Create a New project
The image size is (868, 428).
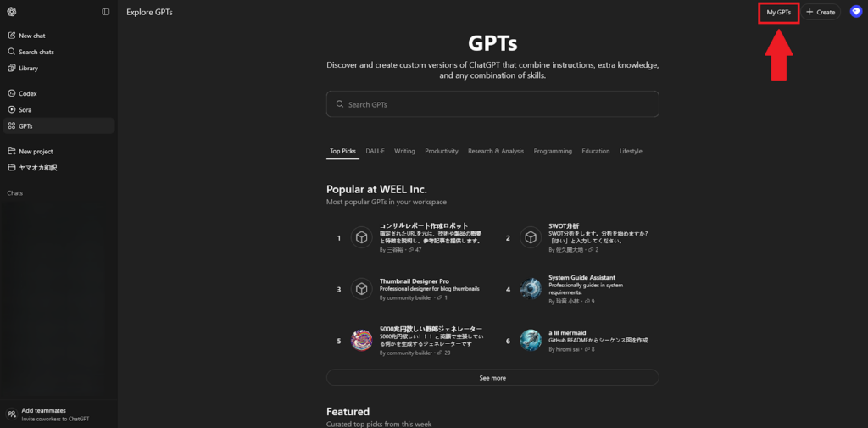pos(58,151)
